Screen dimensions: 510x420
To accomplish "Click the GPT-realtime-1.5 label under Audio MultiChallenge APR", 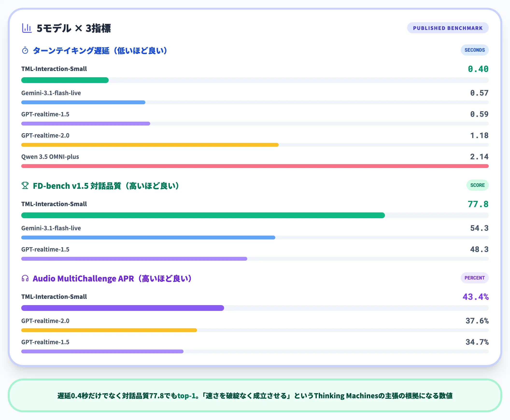I will pos(45,342).
